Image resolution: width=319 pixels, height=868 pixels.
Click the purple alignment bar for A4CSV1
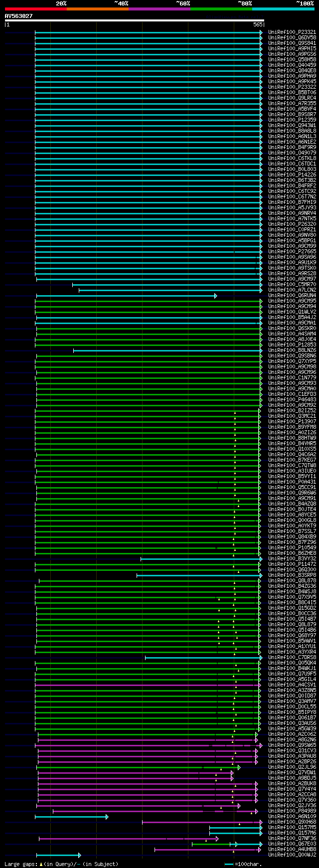click(x=148, y=685)
